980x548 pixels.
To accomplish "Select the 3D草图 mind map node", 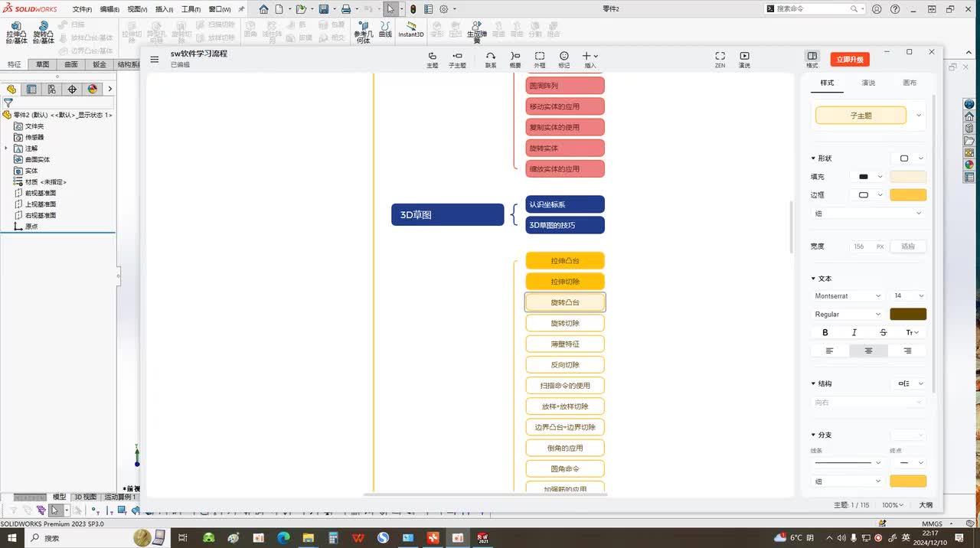I will point(447,215).
